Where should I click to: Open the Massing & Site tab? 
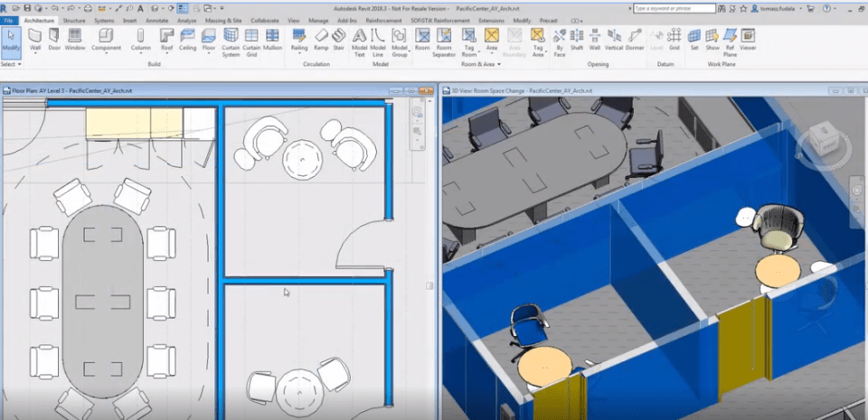point(223,19)
